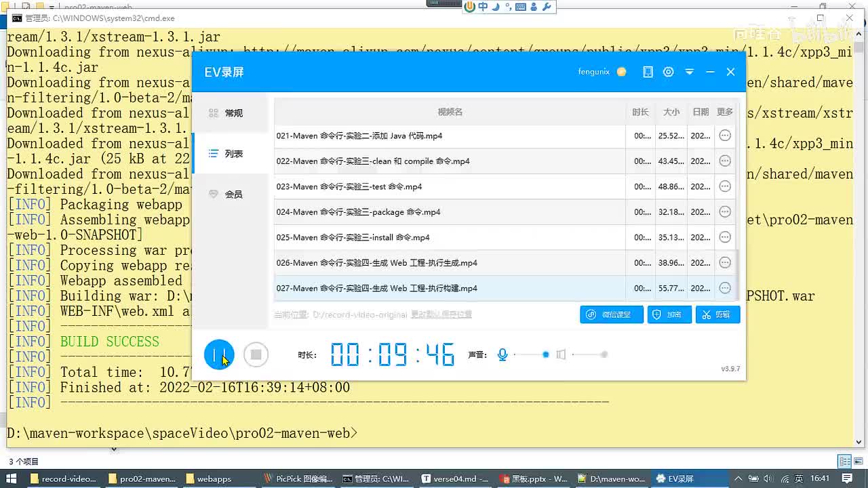Show hidden system tray icons

[x=738, y=479]
